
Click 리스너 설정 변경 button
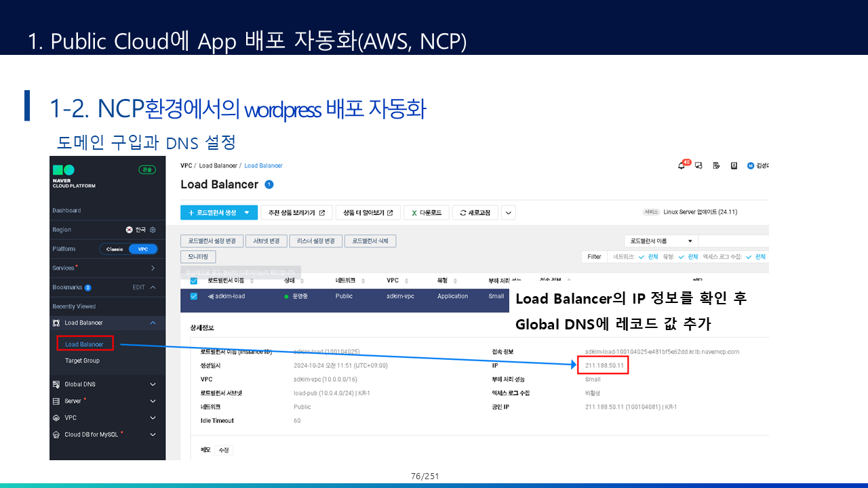(315, 241)
